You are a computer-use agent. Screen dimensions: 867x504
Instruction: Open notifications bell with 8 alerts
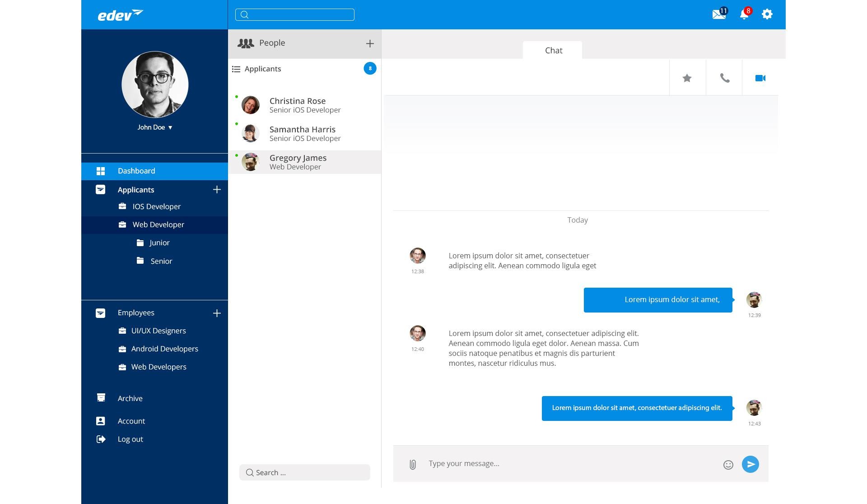pyautogui.click(x=744, y=14)
